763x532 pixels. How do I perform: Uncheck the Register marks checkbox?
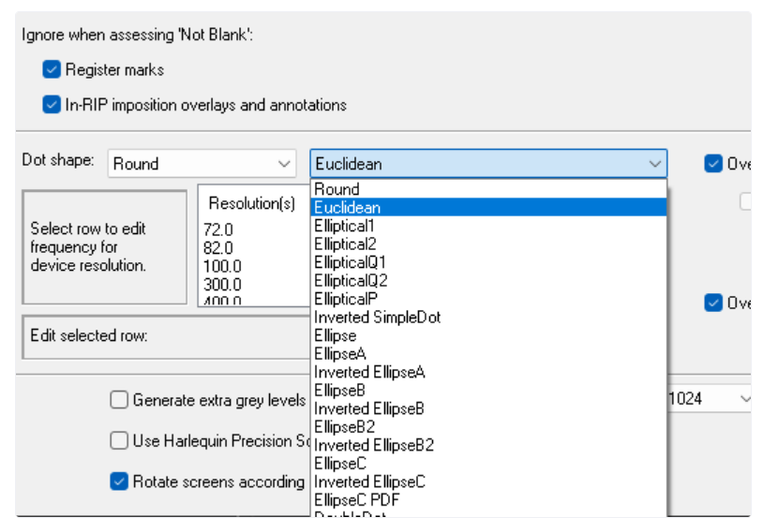pos(52,69)
